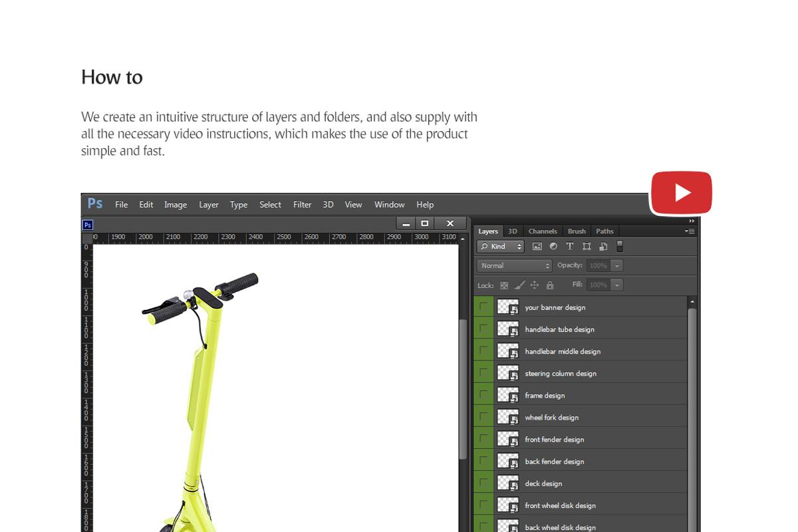Open the View menu

(354, 205)
